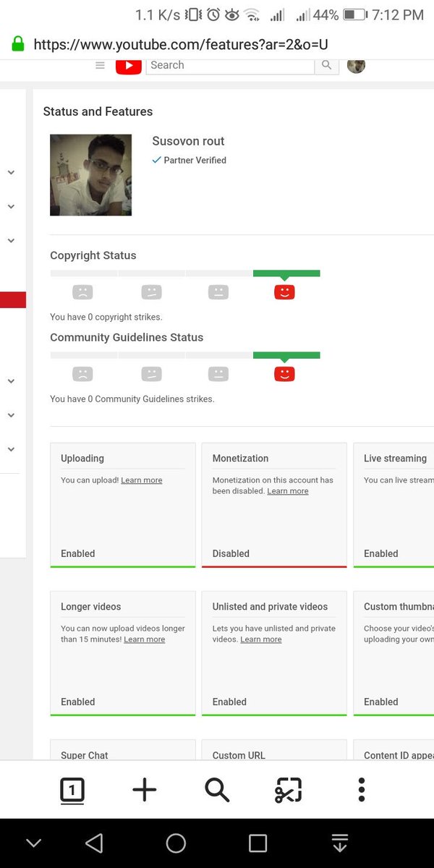The image size is (434, 868).
Task: Click the Uploading card title
Action: [82, 459]
